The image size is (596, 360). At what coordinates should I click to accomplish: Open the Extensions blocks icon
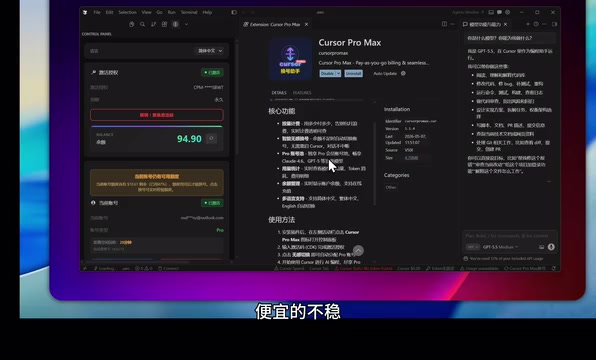coord(164,24)
